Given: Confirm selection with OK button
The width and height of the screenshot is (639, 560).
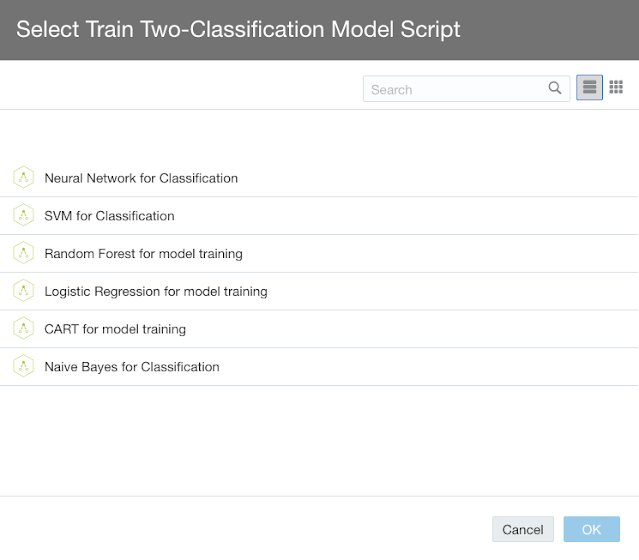Looking at the screenshot, I should (x=591, y=529).
